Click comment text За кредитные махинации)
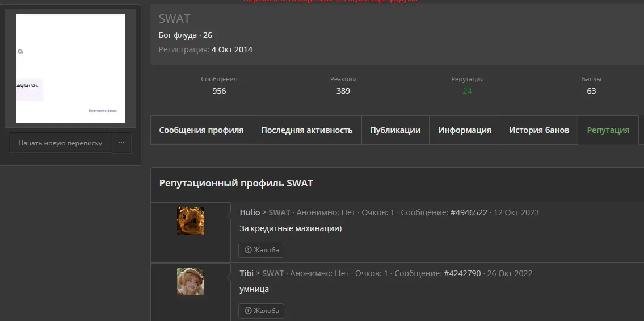Viewport: 644px width, 321px height. pos(291,228)
